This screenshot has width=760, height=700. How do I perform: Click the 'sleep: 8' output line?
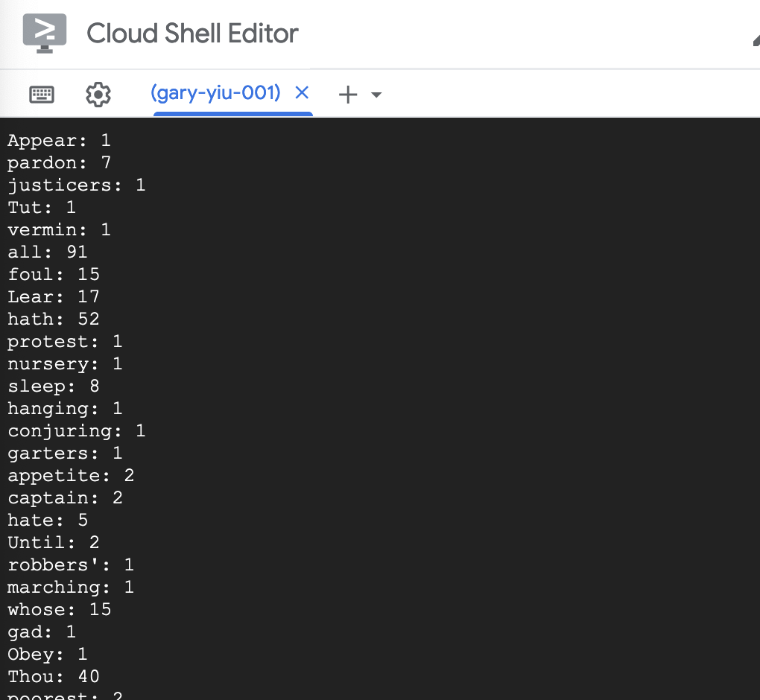(54, 386)
